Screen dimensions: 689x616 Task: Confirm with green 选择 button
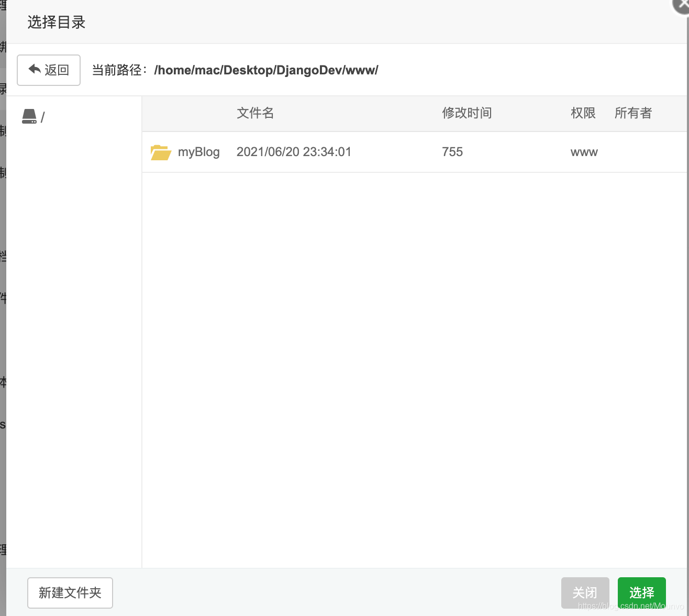pyautogui.click(x=642, y=593)
